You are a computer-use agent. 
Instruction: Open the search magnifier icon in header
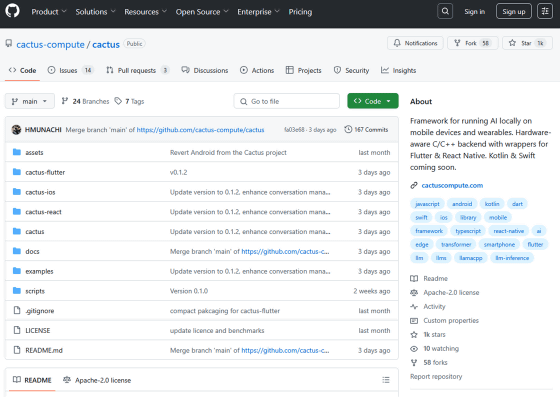pyautogui.click(x=445, y=11)
